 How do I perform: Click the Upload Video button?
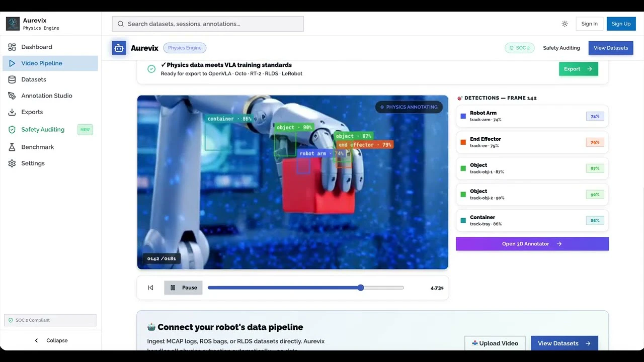495,343
